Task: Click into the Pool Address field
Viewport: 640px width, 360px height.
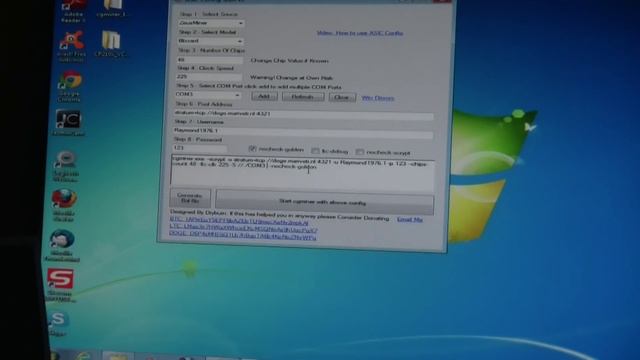Action: coord(303,115)
